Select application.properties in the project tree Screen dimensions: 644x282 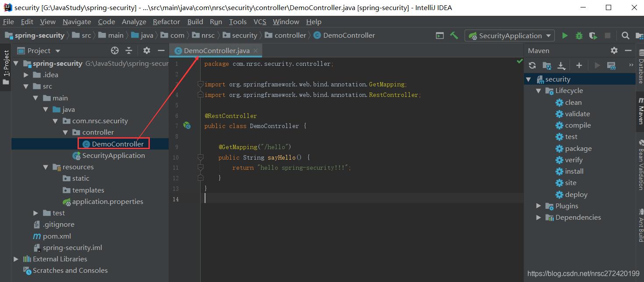[x=107, y=202]
